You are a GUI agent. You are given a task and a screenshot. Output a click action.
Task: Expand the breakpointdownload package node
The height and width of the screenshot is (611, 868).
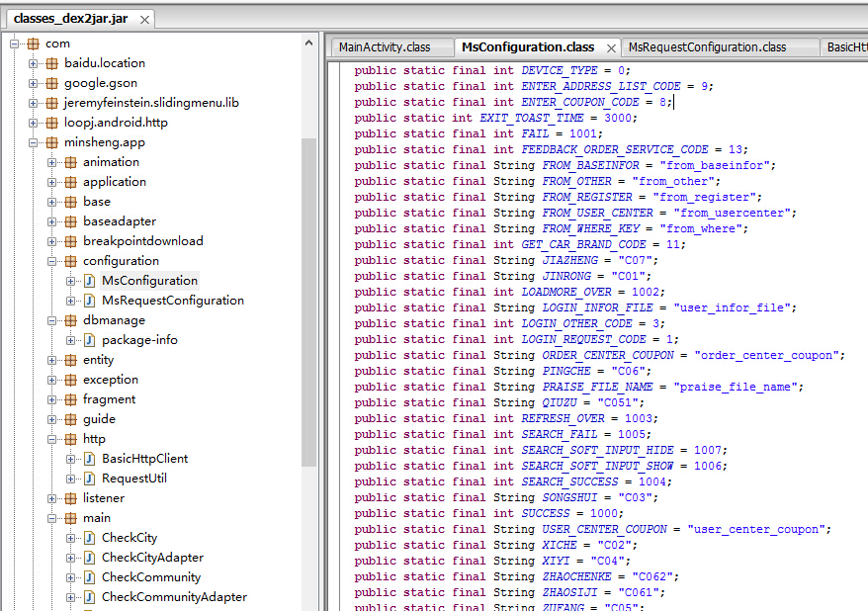pos(52,242)
